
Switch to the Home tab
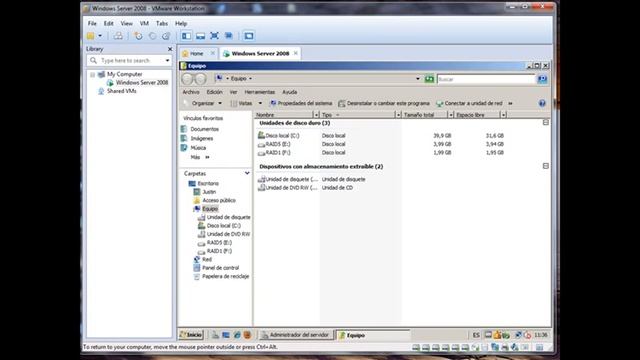(196, 53)
